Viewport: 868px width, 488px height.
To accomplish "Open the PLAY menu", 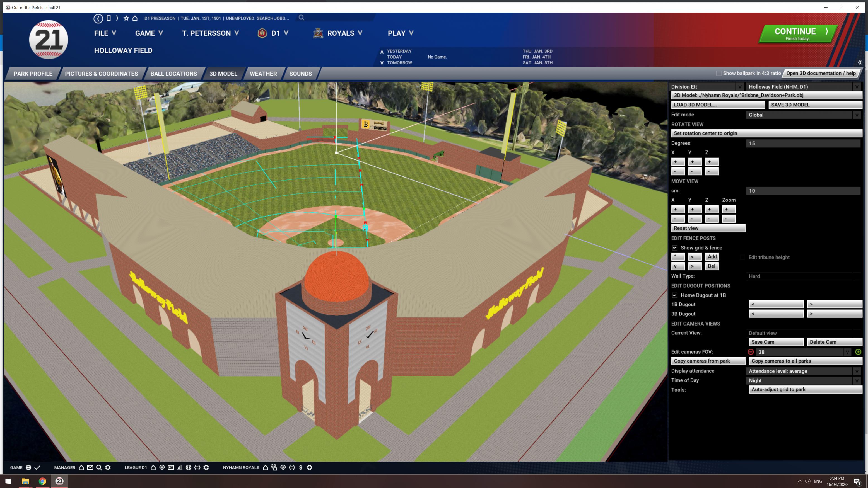I will tap(401, 33).
